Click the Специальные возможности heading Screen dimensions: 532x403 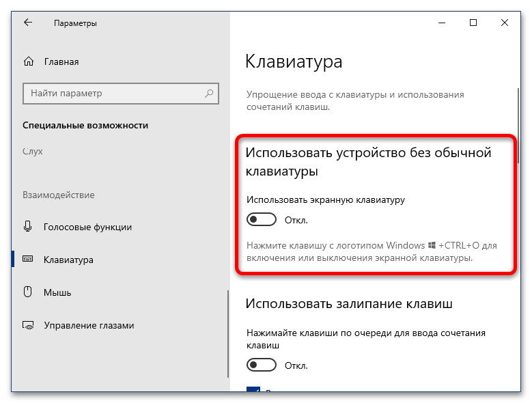coord(85,125)
